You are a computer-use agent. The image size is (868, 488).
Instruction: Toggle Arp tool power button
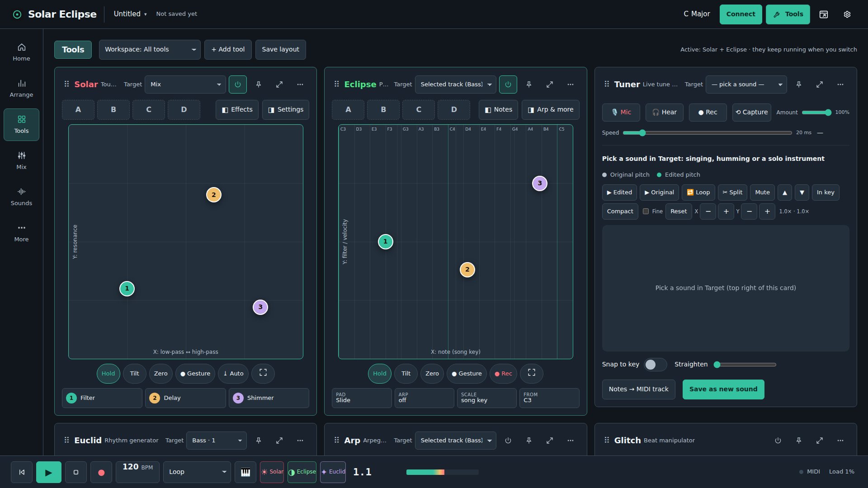tap(508, 441)
